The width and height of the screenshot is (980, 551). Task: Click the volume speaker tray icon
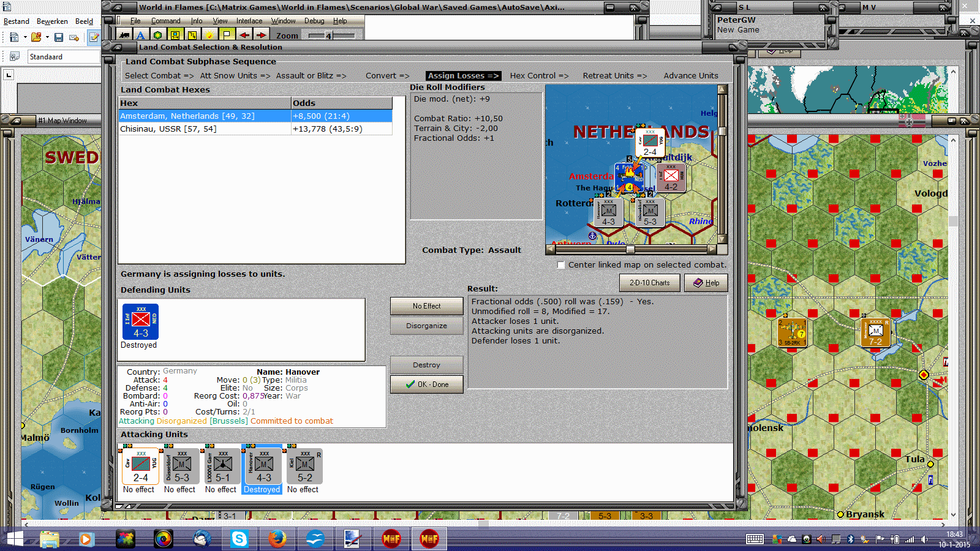(925, 539)
